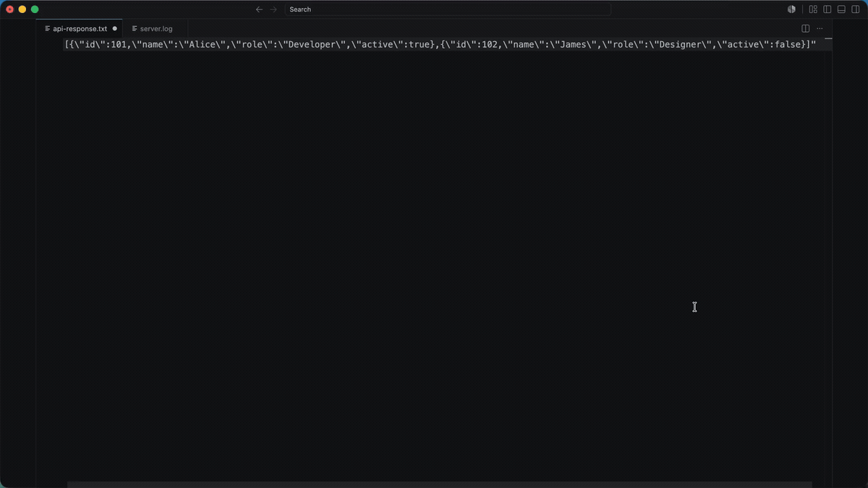
Task: Open the Search command center field
Action: pos(448,9)
